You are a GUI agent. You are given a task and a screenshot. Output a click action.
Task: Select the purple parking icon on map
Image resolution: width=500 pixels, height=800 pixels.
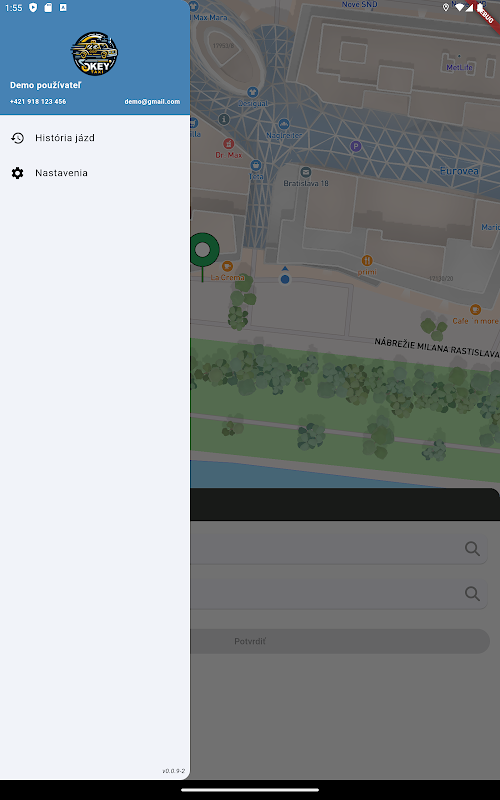[x=356, y=146]
